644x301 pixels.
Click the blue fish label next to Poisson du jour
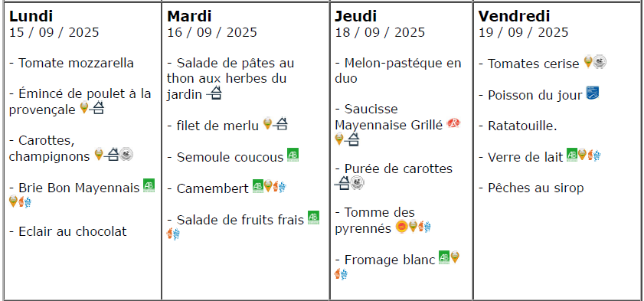click(592, 93)
